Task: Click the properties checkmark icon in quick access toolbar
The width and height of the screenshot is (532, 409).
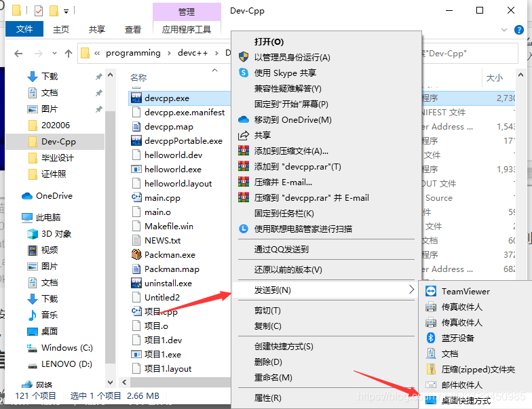Action: pos(39,11)
